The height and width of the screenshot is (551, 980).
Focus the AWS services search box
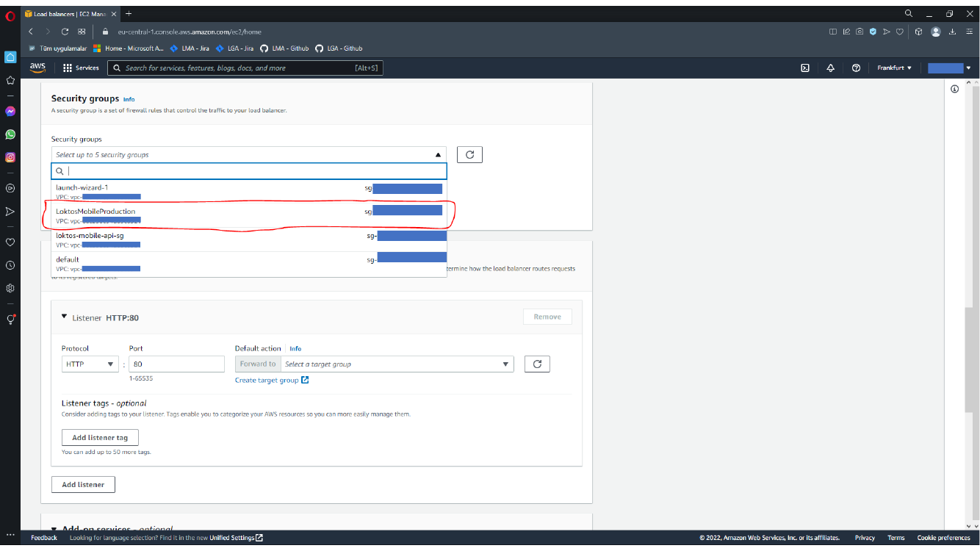[x=245, y=68]
